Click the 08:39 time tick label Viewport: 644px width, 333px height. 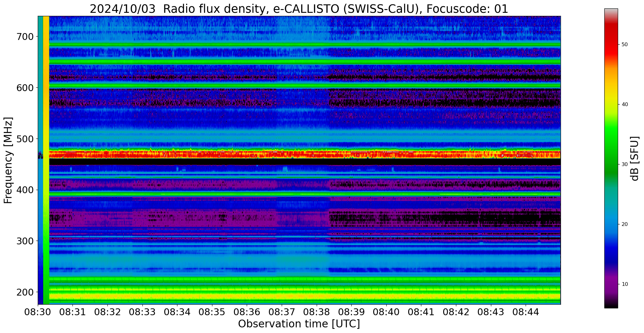[351, 312]
